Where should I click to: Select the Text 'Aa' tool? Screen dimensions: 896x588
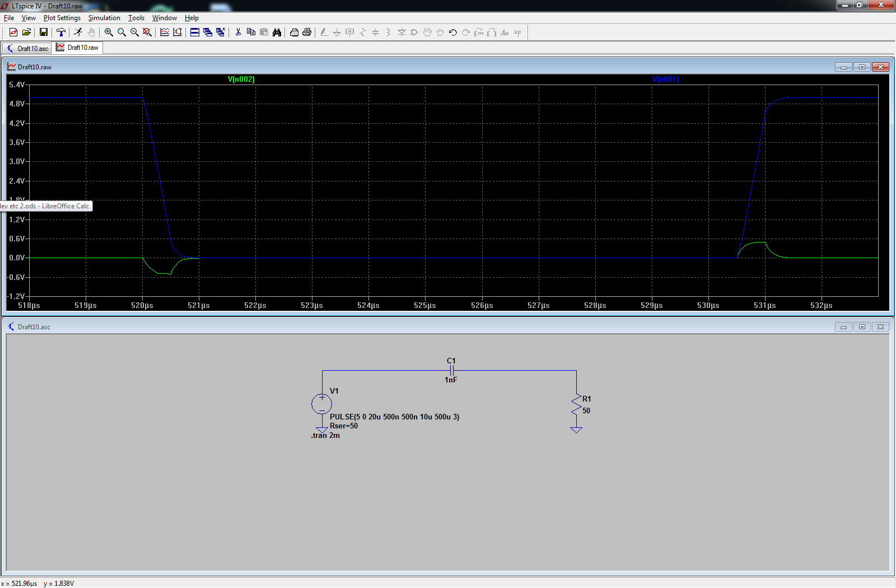[x=505, y=32]
